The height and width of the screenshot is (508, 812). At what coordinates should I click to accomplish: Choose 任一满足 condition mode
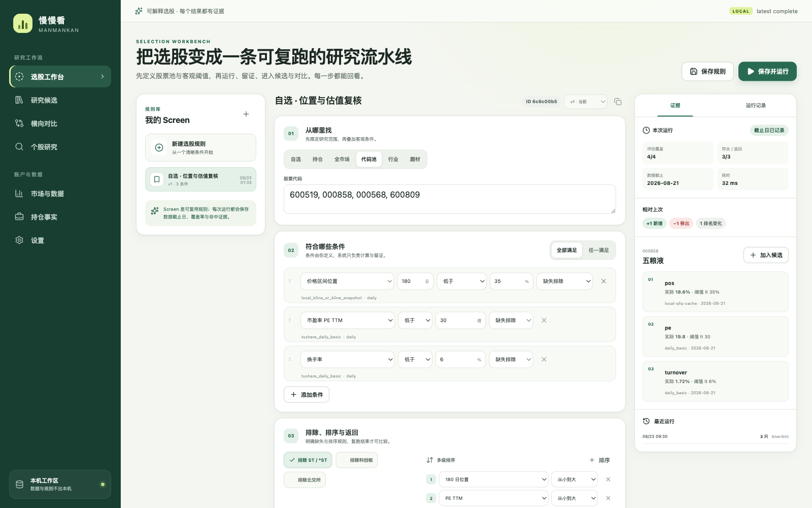tap(599, 250)
